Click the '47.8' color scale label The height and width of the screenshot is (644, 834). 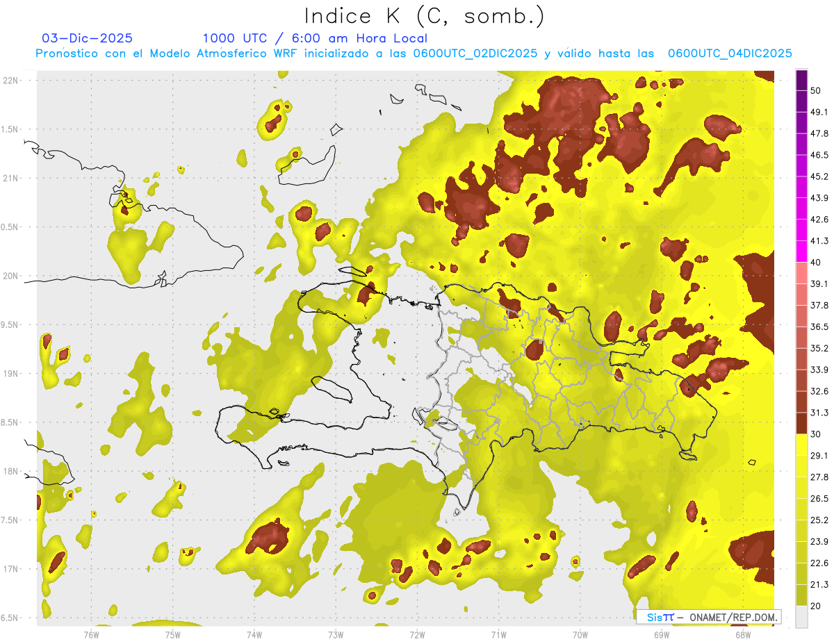[x=819, y=133]
